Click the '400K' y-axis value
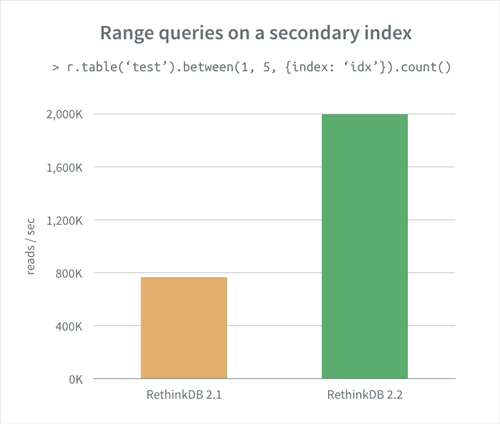The width and height of the screenshot is (500, 424). [69, 326]
